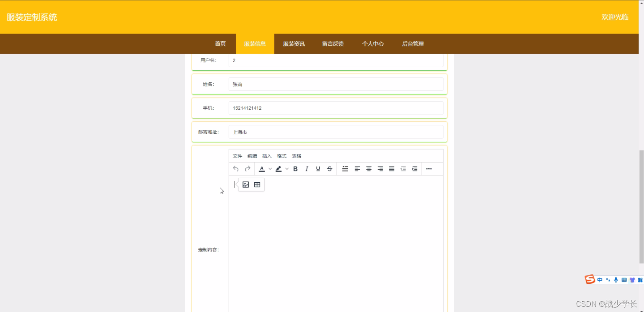Click the 姓名 label

click(209, 84)
